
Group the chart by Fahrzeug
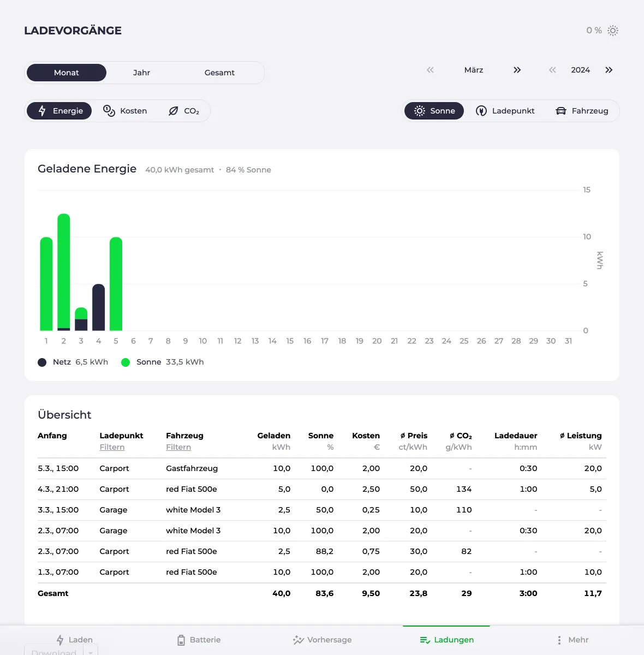(x=582, y=111)
